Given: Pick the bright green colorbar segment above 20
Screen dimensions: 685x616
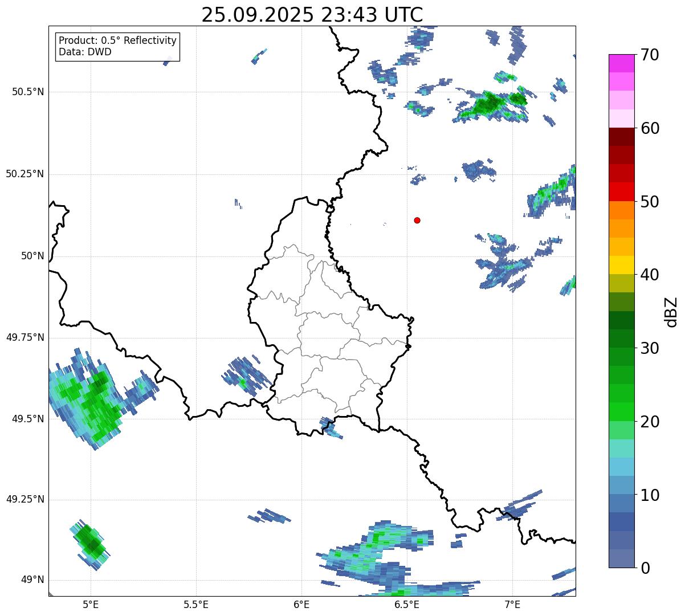Looking at the screenshot, I should click(621, 411).
